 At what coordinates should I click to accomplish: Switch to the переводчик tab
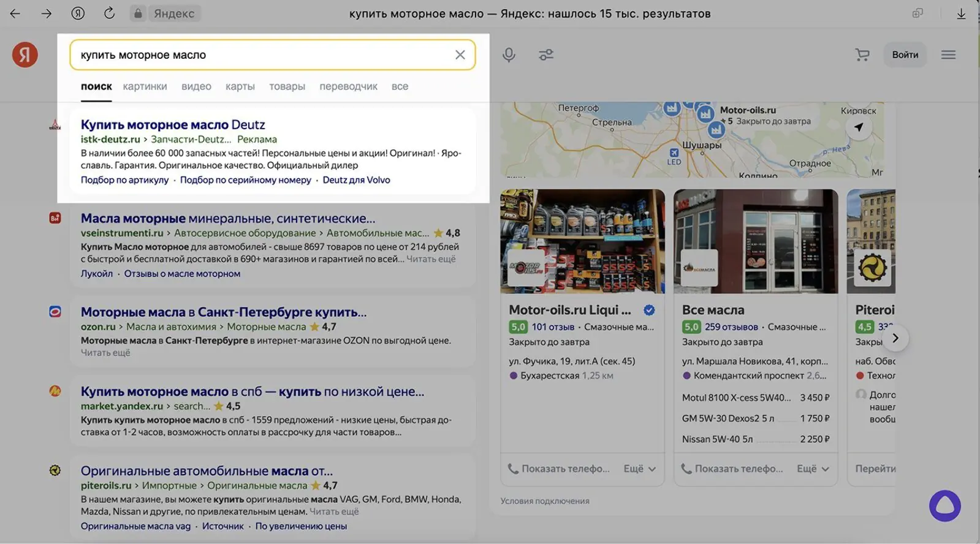click(x=348, y=86)
